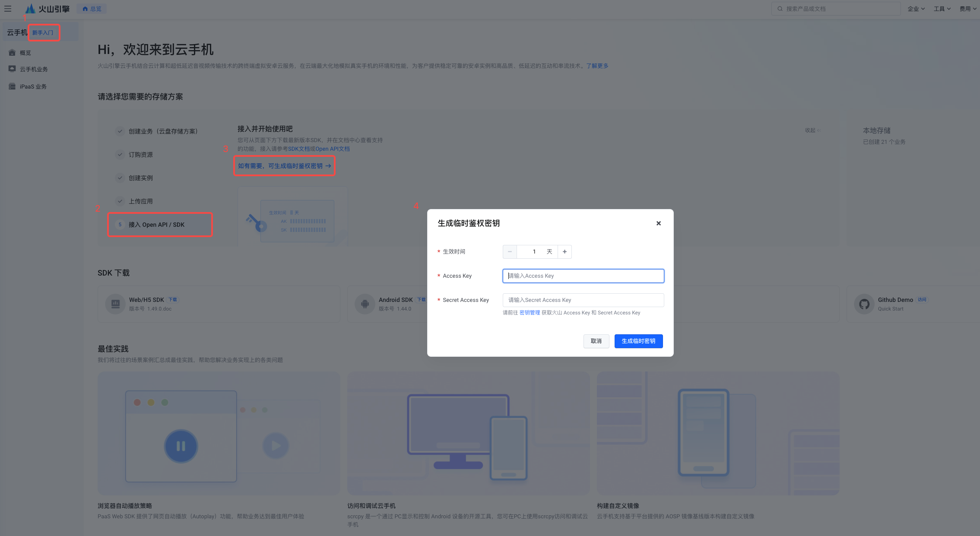Click the search magnifier icon
The height and width of the screenshot is (536, 980).
780,9
